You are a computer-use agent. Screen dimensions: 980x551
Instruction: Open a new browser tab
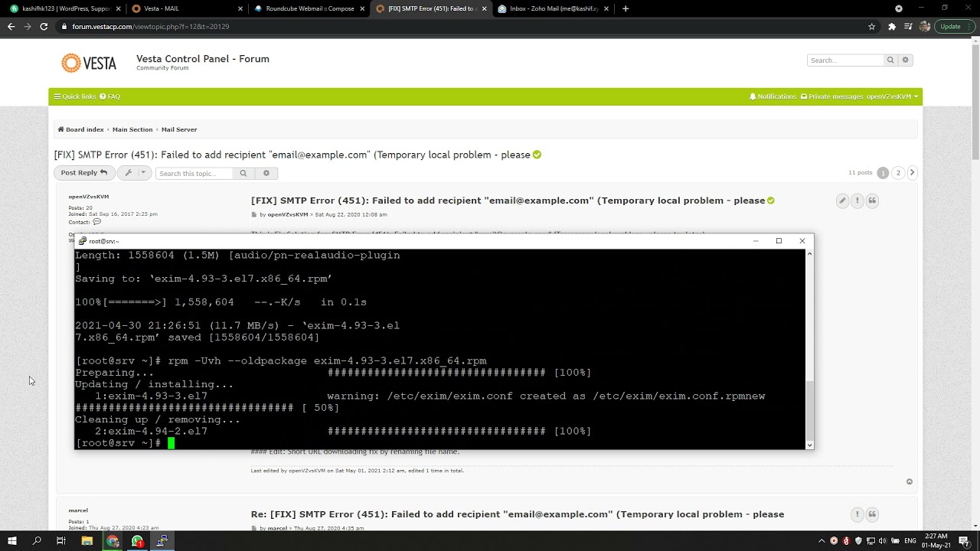(x=626, y=8)
